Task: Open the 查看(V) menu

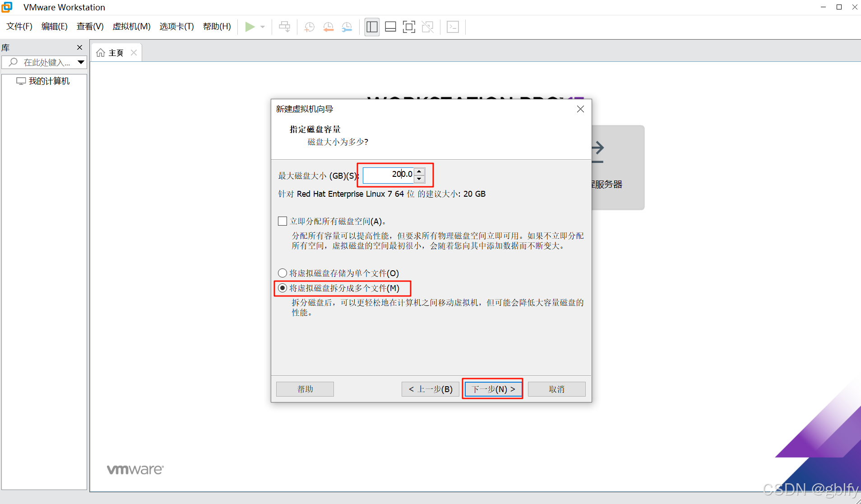Action: click(x=90, y=27)
